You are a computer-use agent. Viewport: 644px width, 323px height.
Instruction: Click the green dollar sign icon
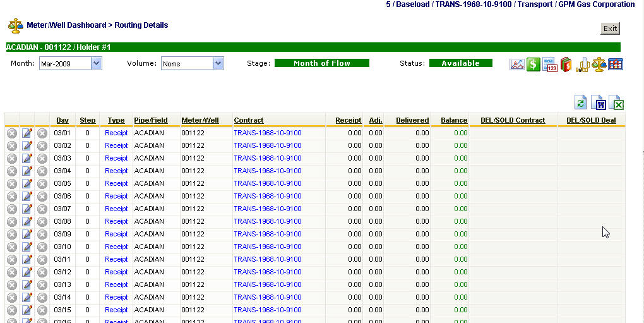(534, 64)
